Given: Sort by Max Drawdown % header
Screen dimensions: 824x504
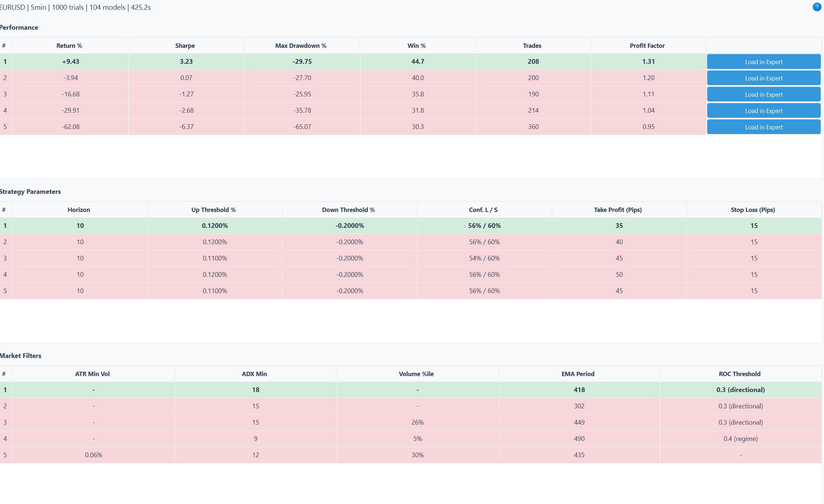Looking at the screenshot, I should click(x=301, y=45).
